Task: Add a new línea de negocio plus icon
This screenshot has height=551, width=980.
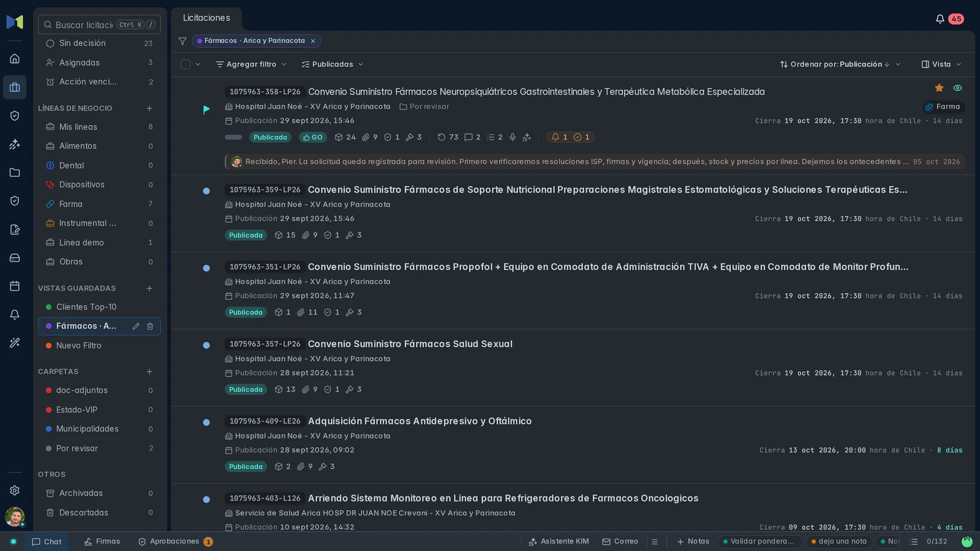Action: click(149, 108)
